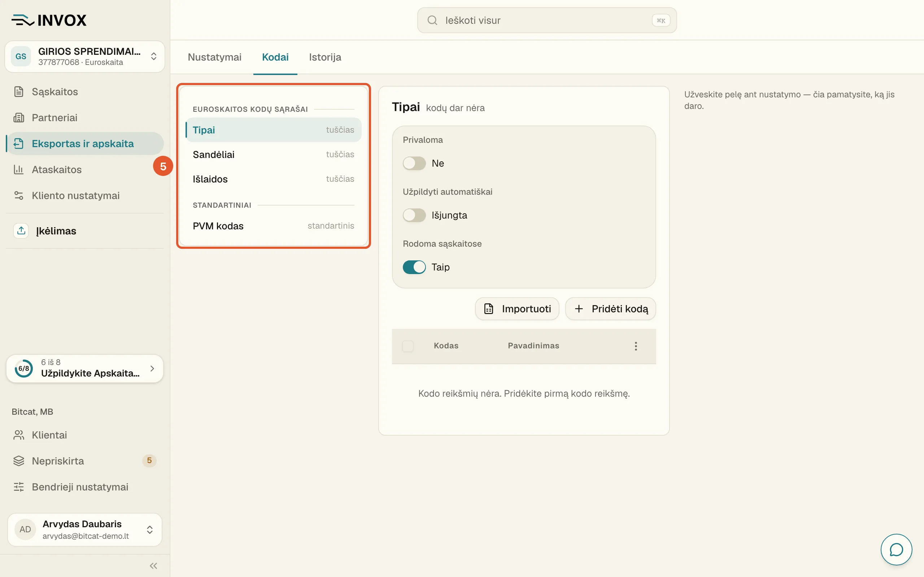
Task: Expand GIRIOS SPRENDIMAI company switcher
Action: [x=85, y=57]
